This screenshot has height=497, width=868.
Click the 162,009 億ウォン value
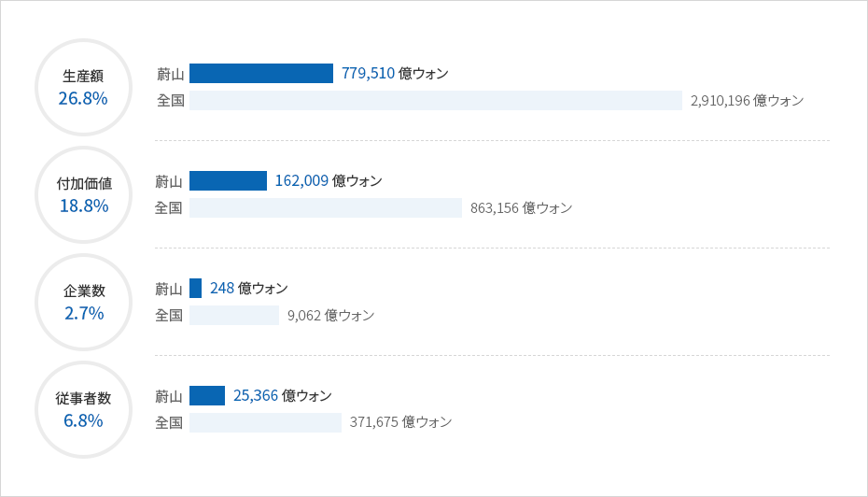tap(329, 180)
